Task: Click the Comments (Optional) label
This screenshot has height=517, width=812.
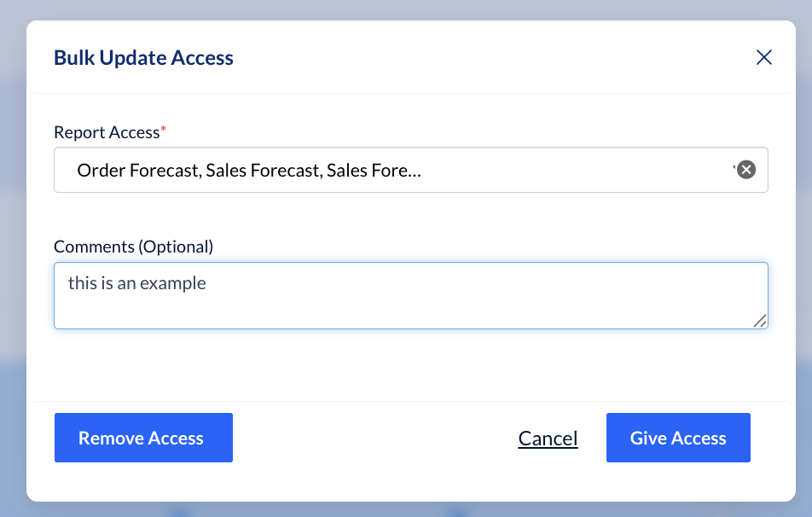Action: (x=133, y=247)
